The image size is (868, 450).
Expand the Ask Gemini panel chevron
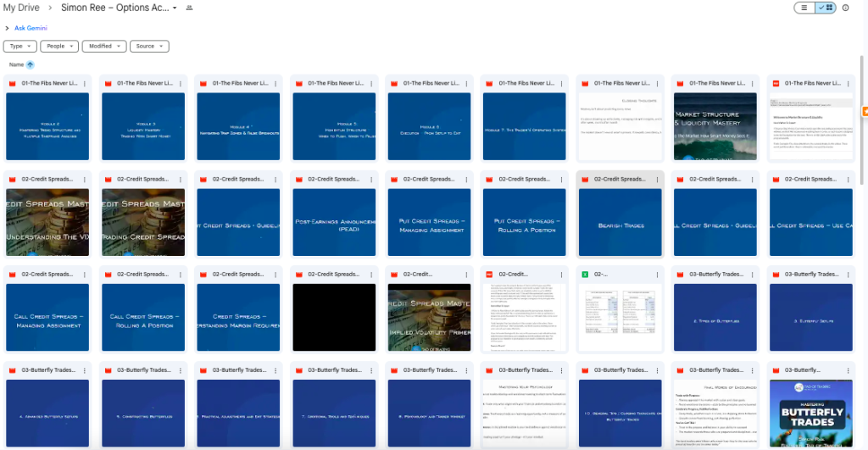[7, 28]
